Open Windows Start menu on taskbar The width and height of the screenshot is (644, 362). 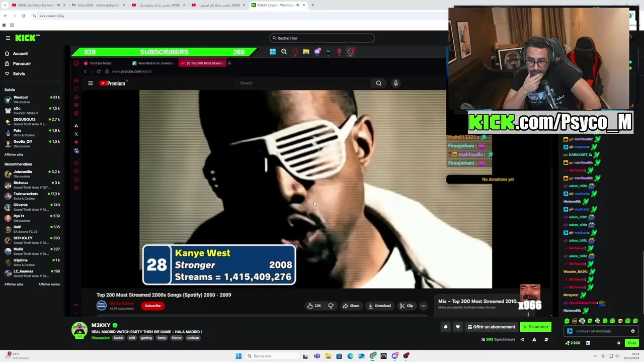click(x=238, y=356)
